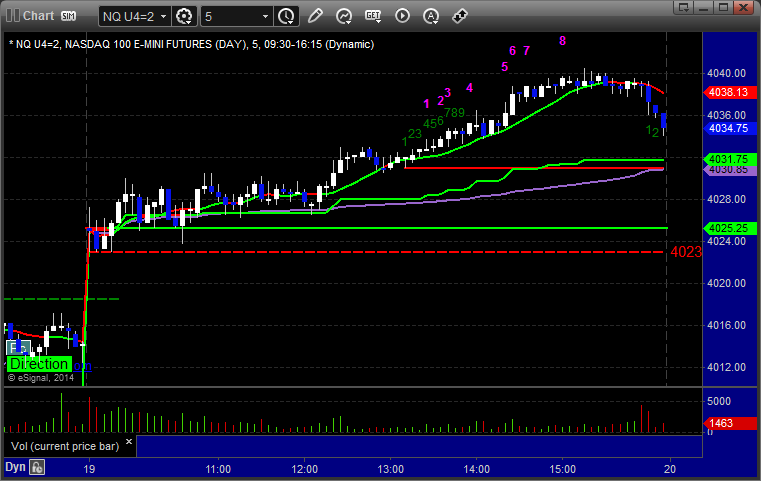Click the 4012.00 price axis label
This screenshot has height=481, width=761.
point(727,367)
